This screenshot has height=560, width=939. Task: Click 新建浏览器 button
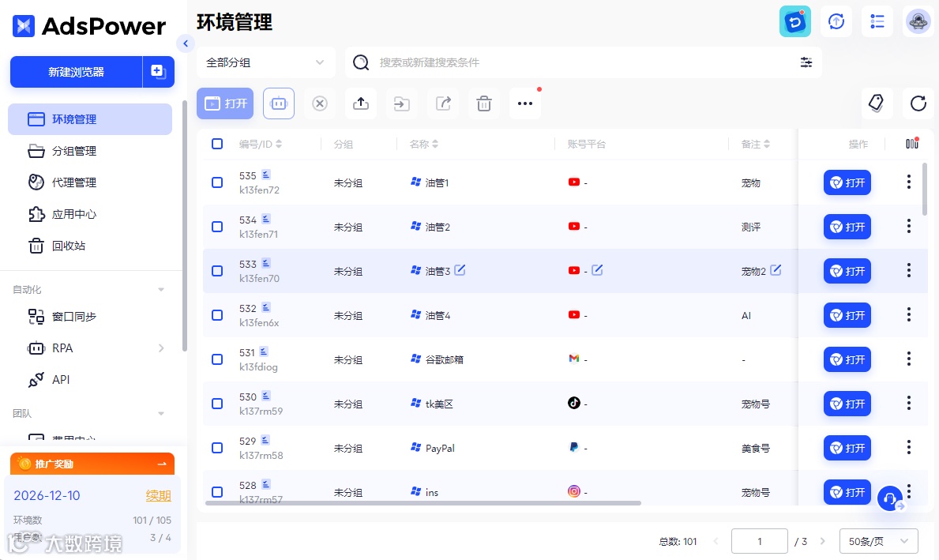pyautogui.click(x=76, y=72)
